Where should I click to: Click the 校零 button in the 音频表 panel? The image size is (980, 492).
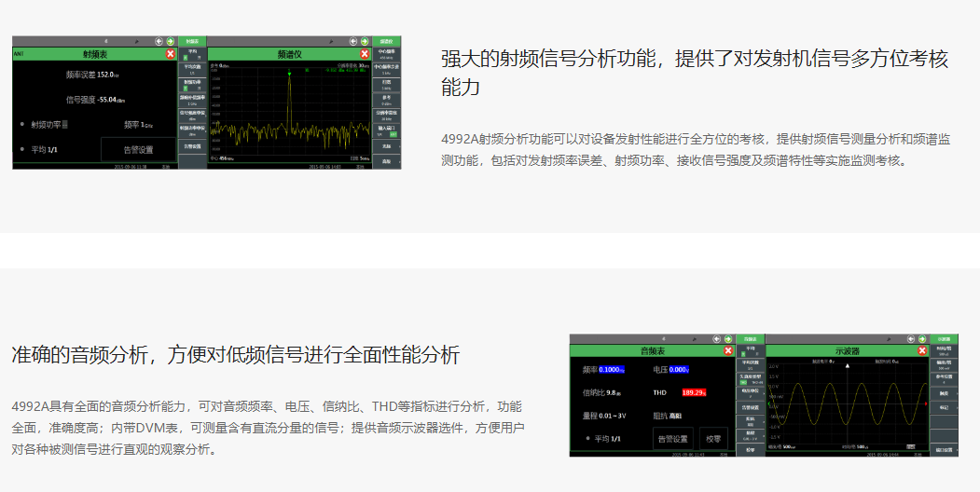(714, 438)
